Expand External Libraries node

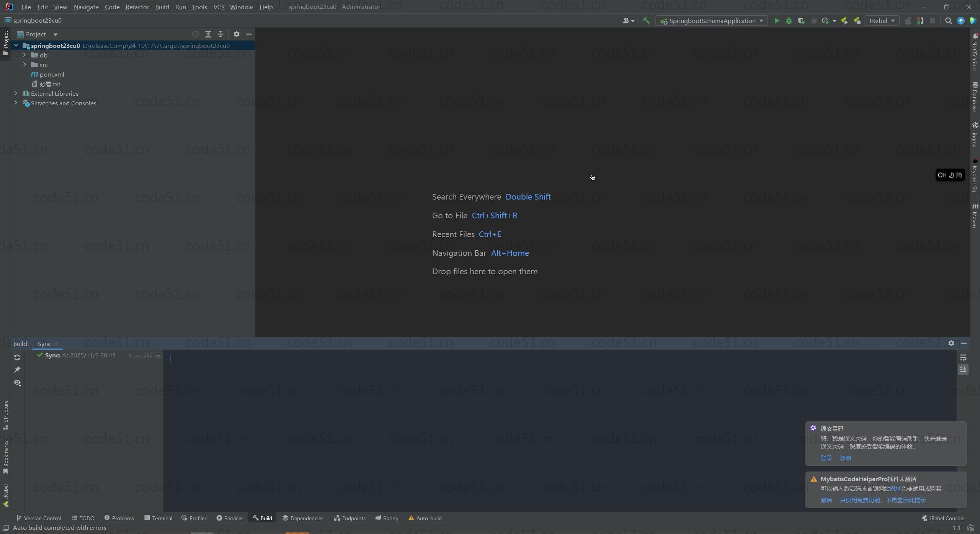click(16, 93)
